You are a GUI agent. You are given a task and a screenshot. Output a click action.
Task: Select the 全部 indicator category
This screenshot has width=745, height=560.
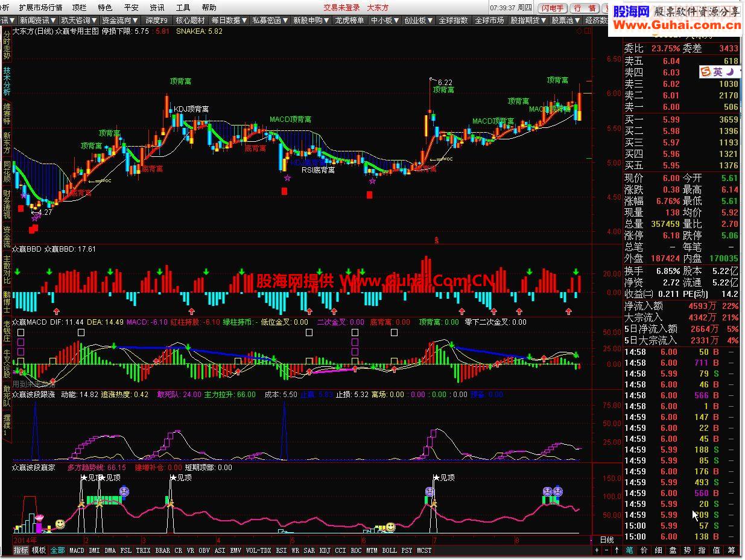[x=57, y=550]
